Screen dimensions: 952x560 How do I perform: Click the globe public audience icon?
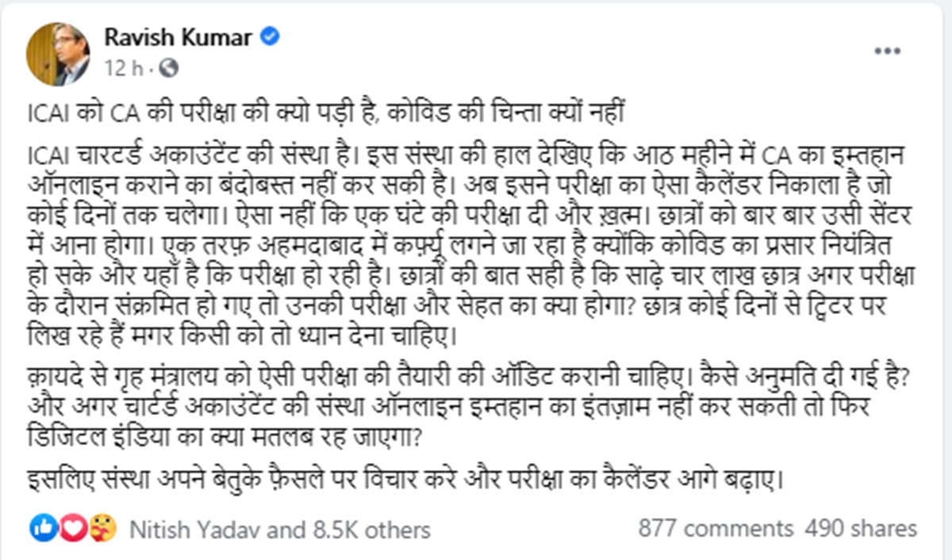coord(169,69)
